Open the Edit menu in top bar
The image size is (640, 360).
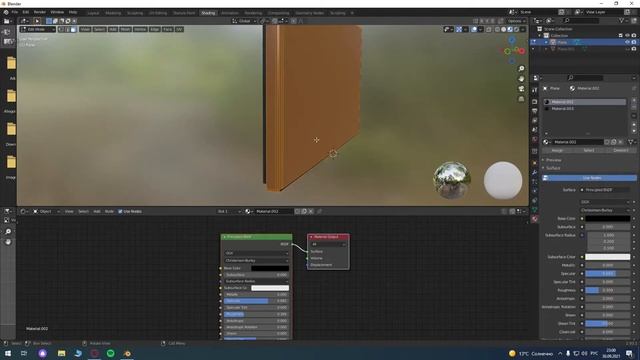tap(26, 12)
